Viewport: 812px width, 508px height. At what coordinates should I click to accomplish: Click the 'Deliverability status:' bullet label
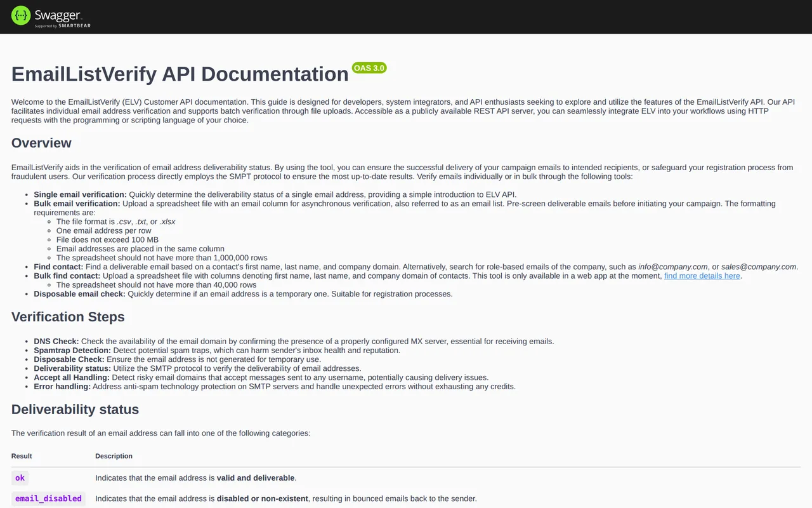pos(72,368)
